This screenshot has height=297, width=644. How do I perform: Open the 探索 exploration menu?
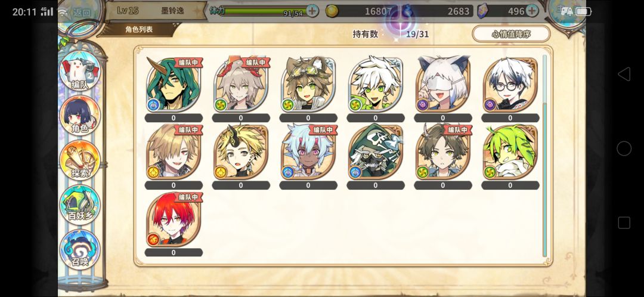click(80, 160)
